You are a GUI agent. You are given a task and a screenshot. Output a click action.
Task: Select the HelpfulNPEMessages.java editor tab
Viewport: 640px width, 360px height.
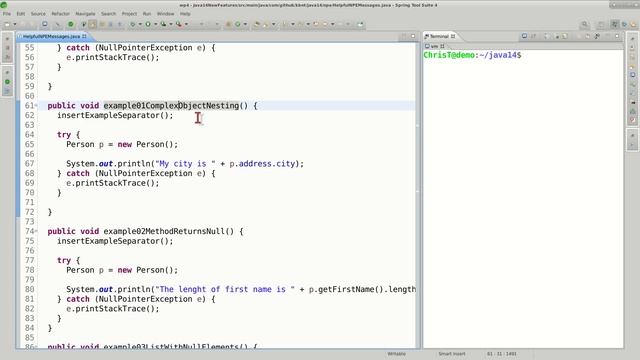coord(51,36)
